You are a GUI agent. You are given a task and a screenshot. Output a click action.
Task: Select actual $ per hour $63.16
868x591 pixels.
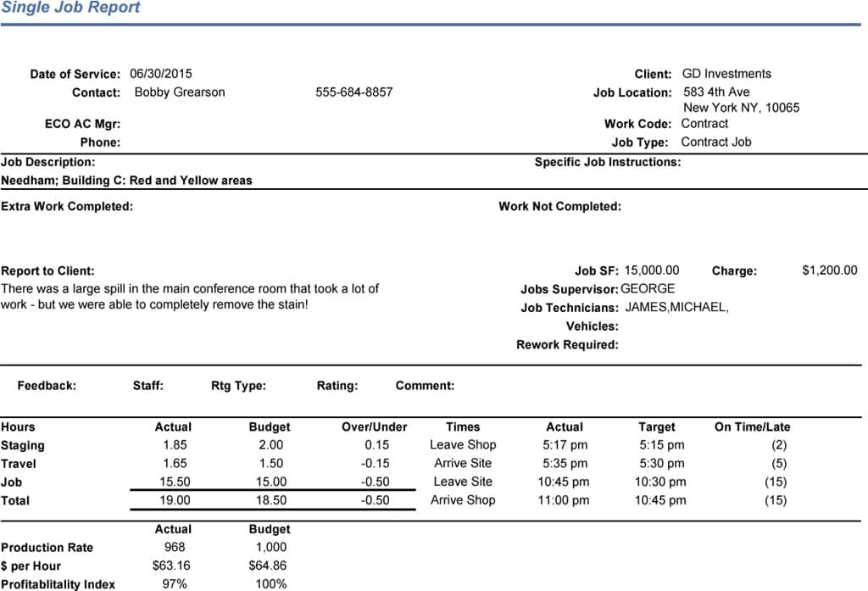[171, 566]
